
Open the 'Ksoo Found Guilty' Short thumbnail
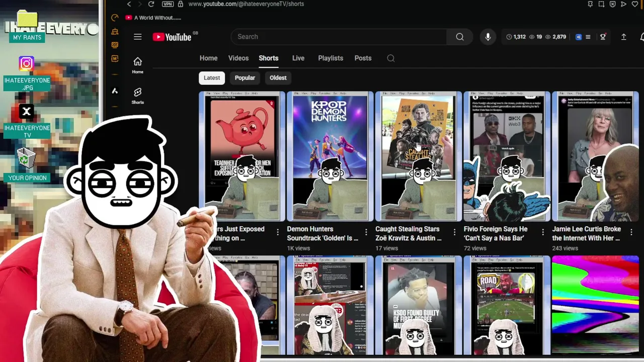419,306
